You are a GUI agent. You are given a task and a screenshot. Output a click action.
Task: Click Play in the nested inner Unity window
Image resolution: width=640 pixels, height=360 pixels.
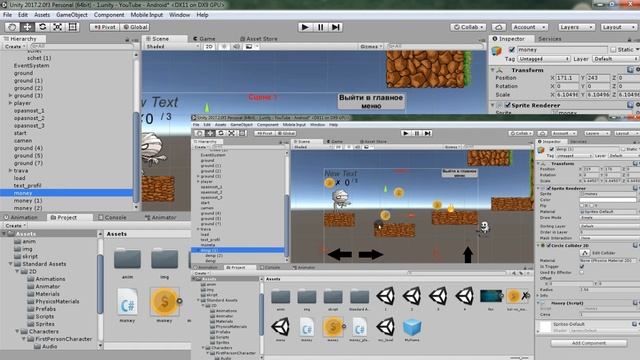click(x=406, y=133)
